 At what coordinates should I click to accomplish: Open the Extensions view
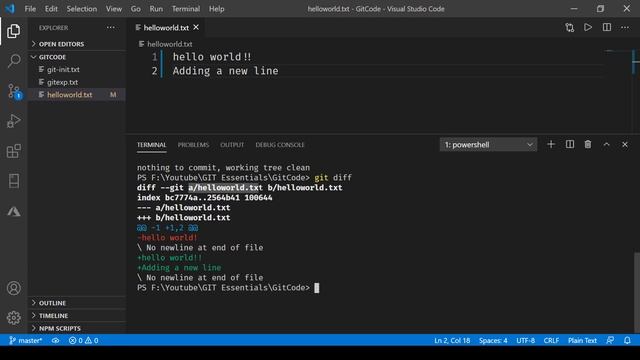13,151
